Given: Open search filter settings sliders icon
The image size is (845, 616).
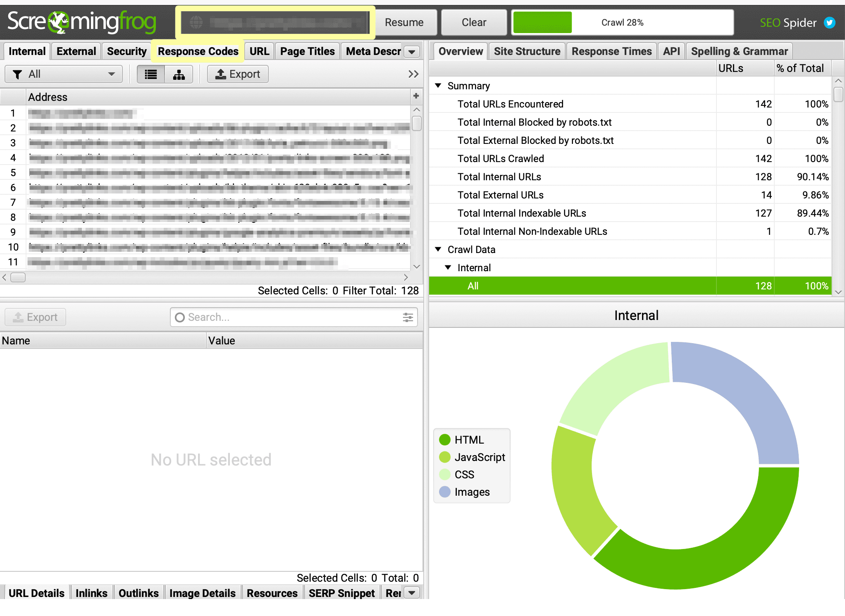Looking at the screenshot, I should [408, 317].
